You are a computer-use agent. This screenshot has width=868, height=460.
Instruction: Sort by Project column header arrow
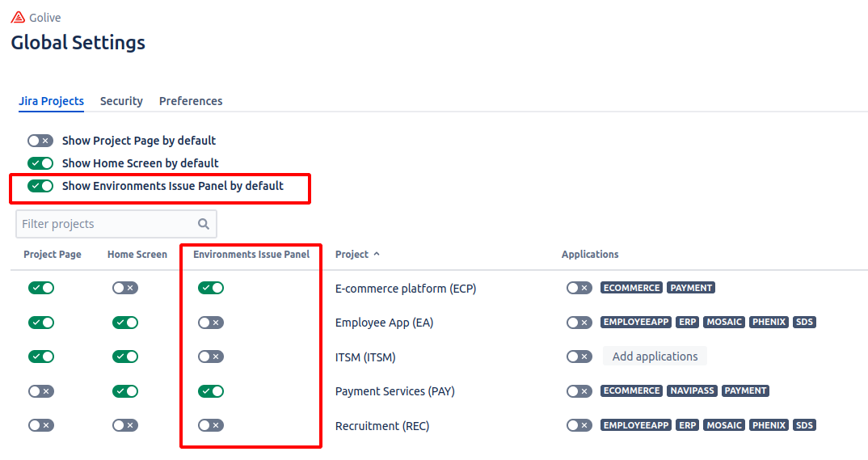click(377, 254)
